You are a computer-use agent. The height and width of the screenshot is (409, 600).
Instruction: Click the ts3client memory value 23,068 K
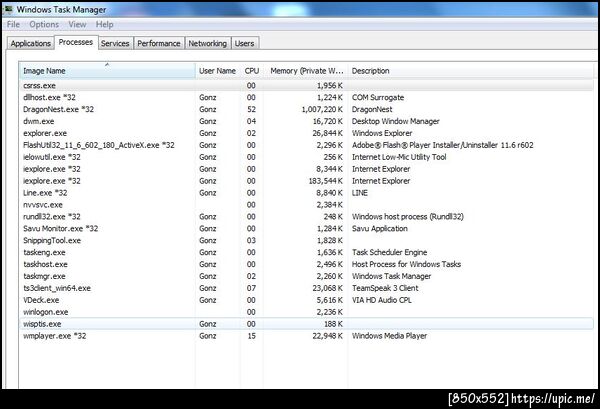pos(328,288)
